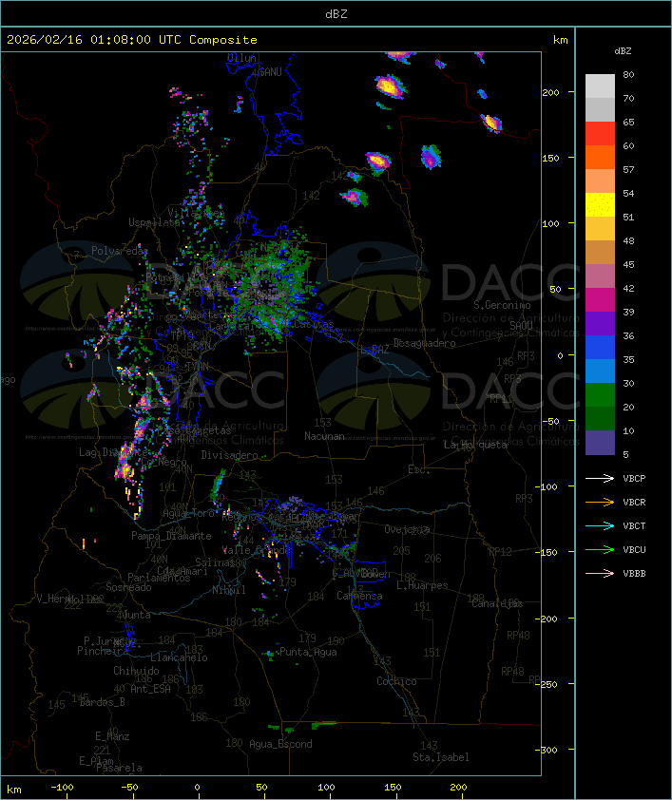Pick the slate purple 5-10 dBZ swatch
The image size is (672, 800).
[x=600, y=443]
